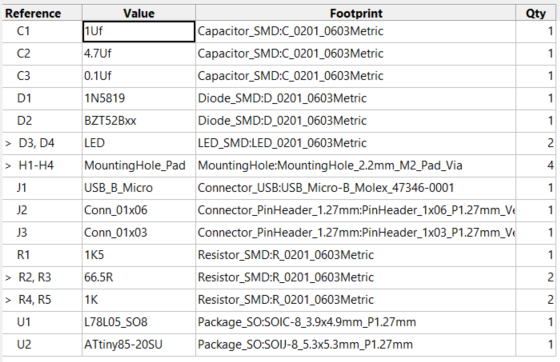Viewport: 560px width, 362px height.
Task: Select the 4.7Uf value cell for C2
Action: (139, 54)
